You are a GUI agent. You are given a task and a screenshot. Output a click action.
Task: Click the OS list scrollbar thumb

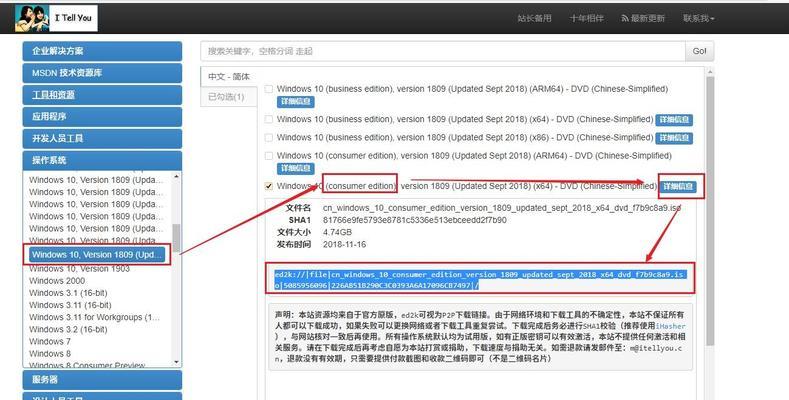176,237
